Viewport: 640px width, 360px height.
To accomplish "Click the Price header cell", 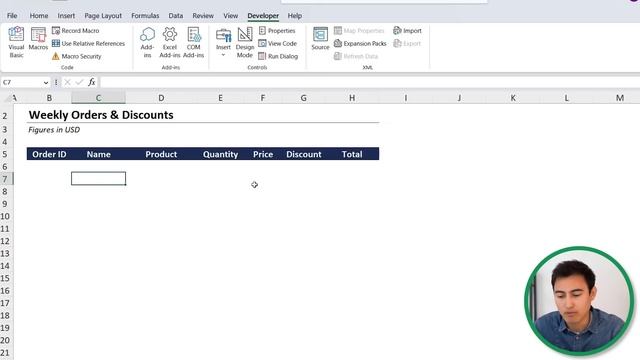I will [263, 154].
